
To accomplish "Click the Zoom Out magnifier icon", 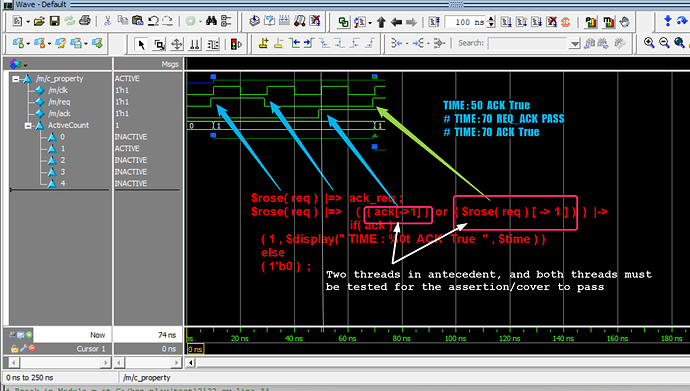I will tap(664, 43).
